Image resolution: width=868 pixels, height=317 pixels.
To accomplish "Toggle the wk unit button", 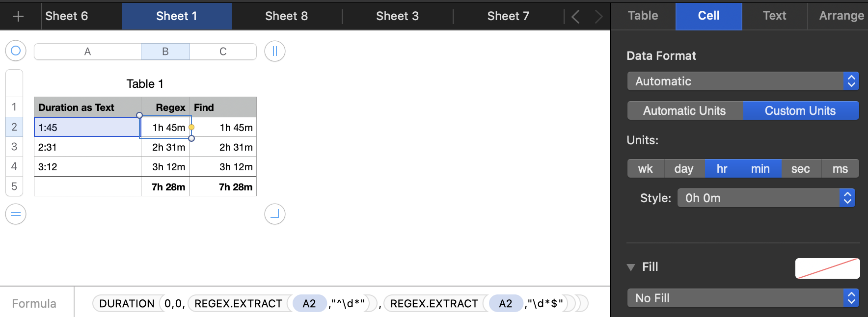I will pyautogui.click(x=645, y=169).
